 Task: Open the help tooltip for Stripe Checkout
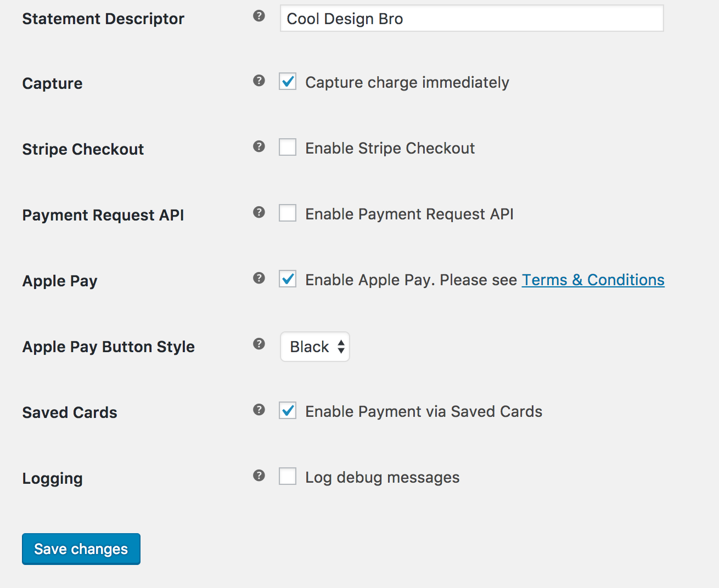point(259,146)
